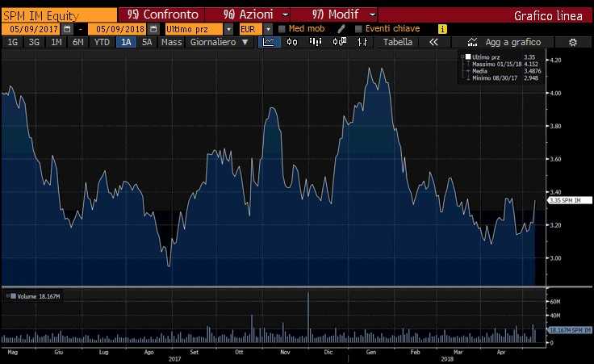Click the Minimo 08/30/17 legend row

505,77
